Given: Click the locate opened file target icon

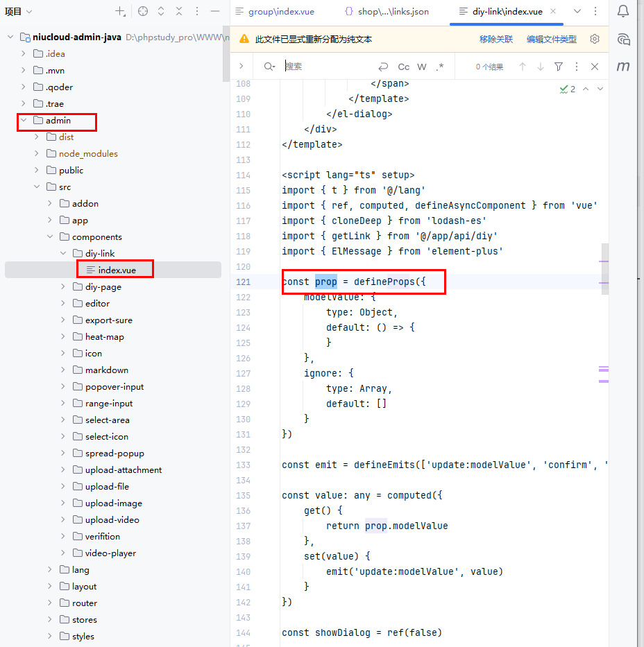Looking at the screenshot, I should coord(143,12).
